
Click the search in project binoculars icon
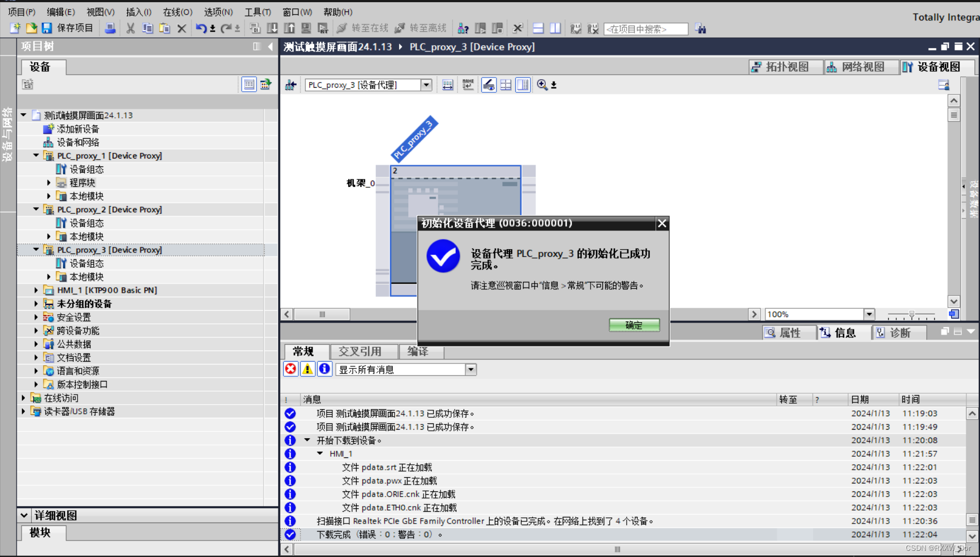click(x=701, y=28)
